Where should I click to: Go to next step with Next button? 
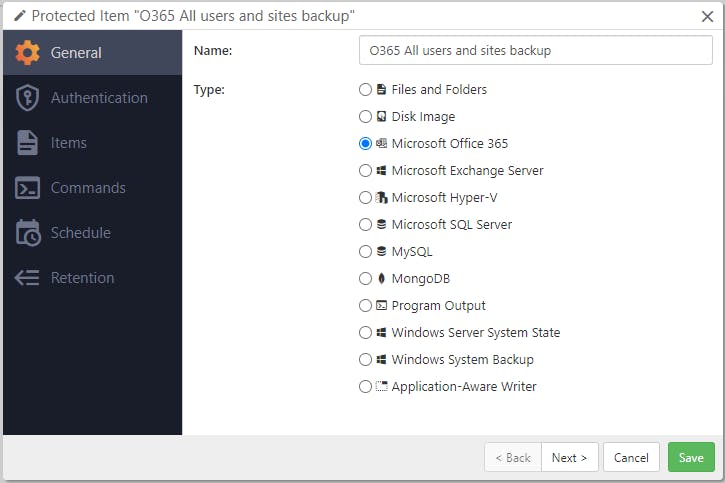(570, 457)
